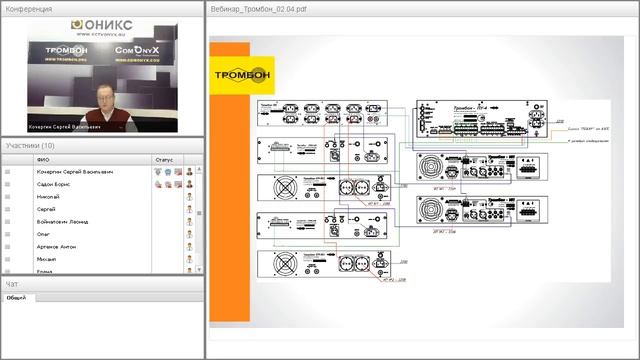This screenshot has width=640, height=360.
Task: Click the Статус column header
Action: pyautogui.click(x=167, y=160)
